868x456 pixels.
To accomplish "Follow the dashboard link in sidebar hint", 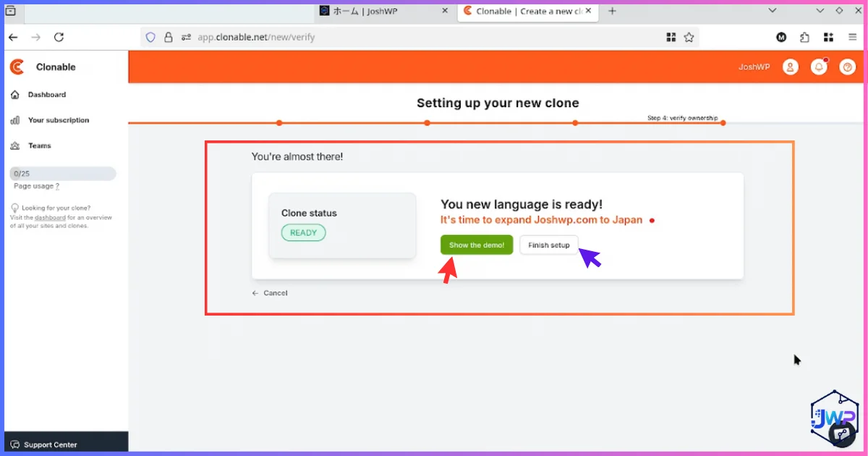I will click(50, 218).
